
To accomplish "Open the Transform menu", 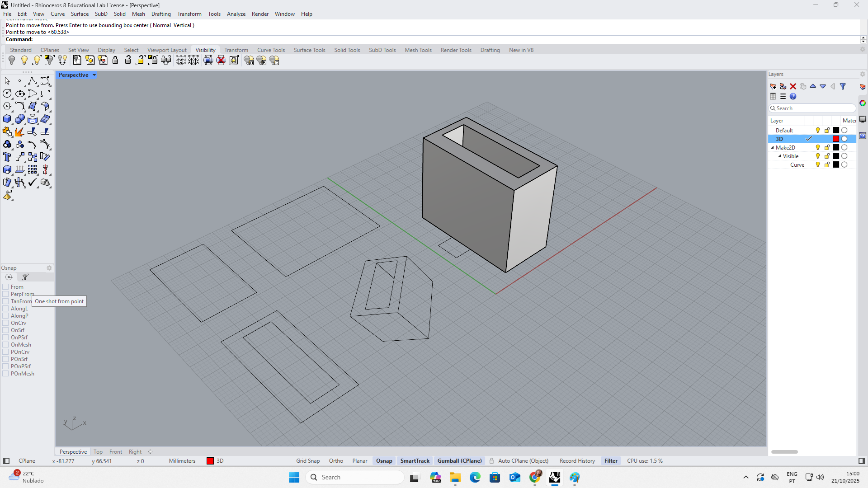I will pyautogui.click(x=189, y=14).
